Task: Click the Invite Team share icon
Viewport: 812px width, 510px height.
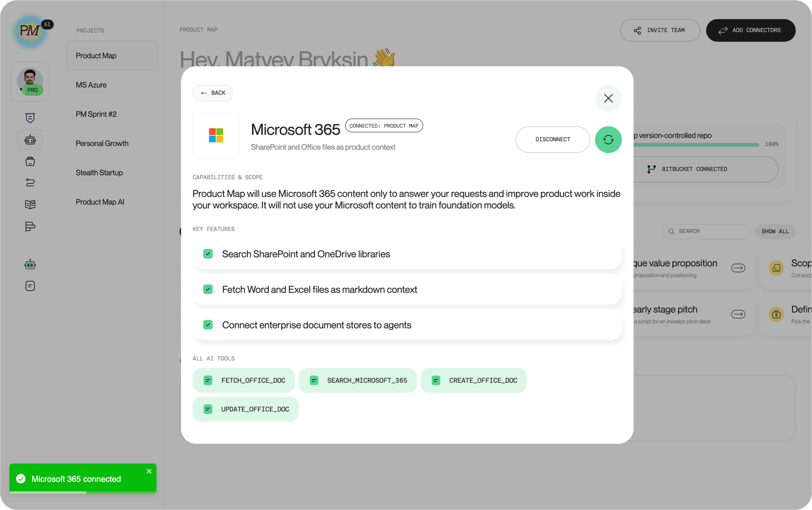Action: tap(637, 30)
